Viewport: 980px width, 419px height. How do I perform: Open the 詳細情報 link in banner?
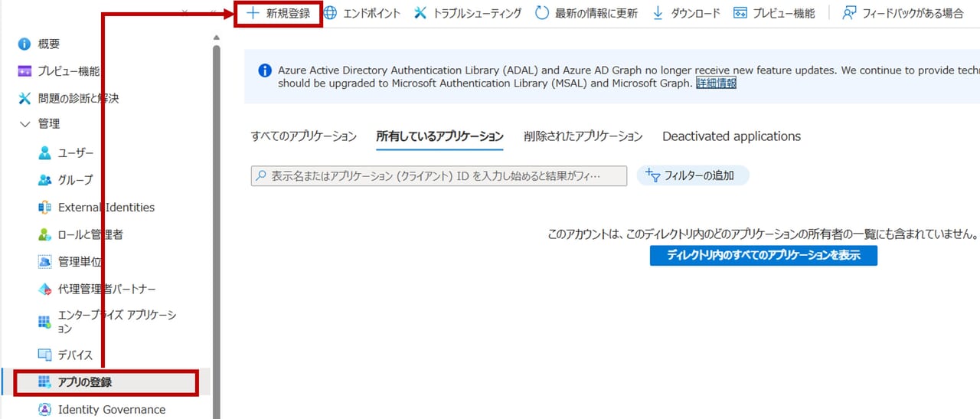click(x=716, y=83)
